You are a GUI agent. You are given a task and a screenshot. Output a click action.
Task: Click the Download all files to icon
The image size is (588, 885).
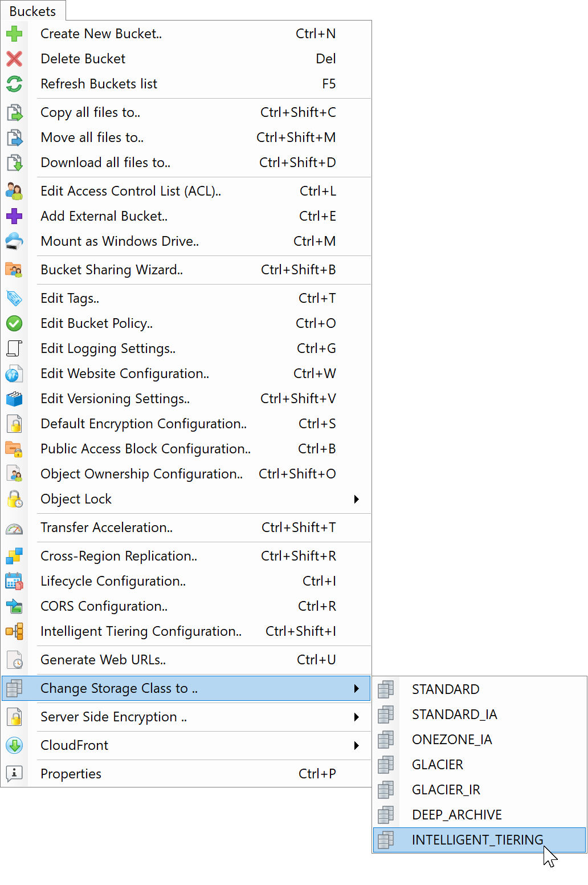tap(14, 163)
